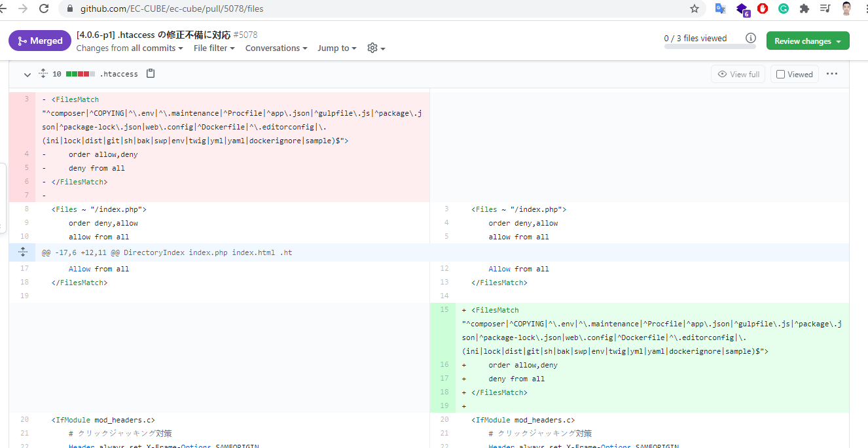This screenshot has width=868, height=448.
Task: Go forward in browser history
Action: [x=23, y=9]
